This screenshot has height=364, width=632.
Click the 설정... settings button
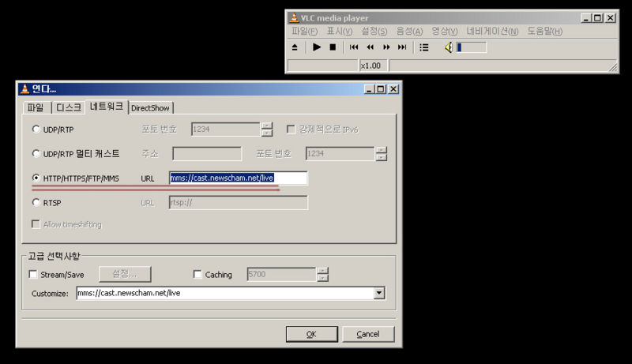pyautogui.click(x=125, y=274)
